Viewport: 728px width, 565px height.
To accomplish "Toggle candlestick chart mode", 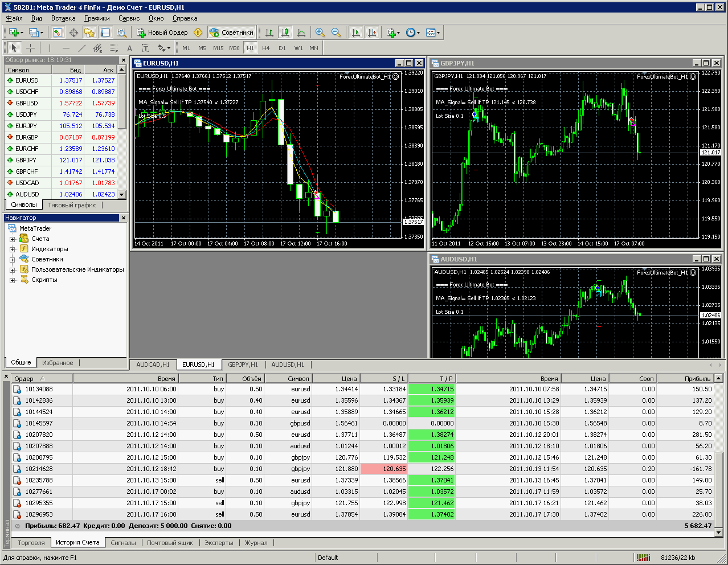I will point(285,32).
